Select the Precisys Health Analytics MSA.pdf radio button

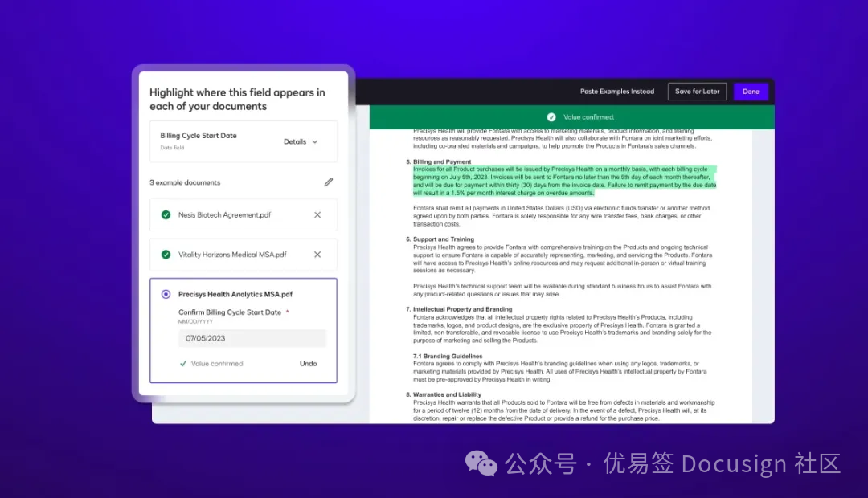pyautogui.click(x=166, y=295)
